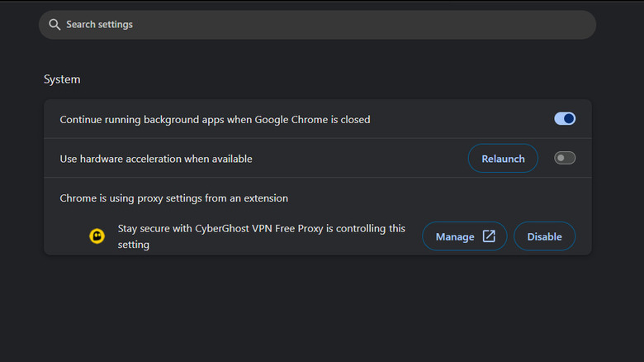
Task: Click the right end of the search bar
Action: tap(578, 25)
